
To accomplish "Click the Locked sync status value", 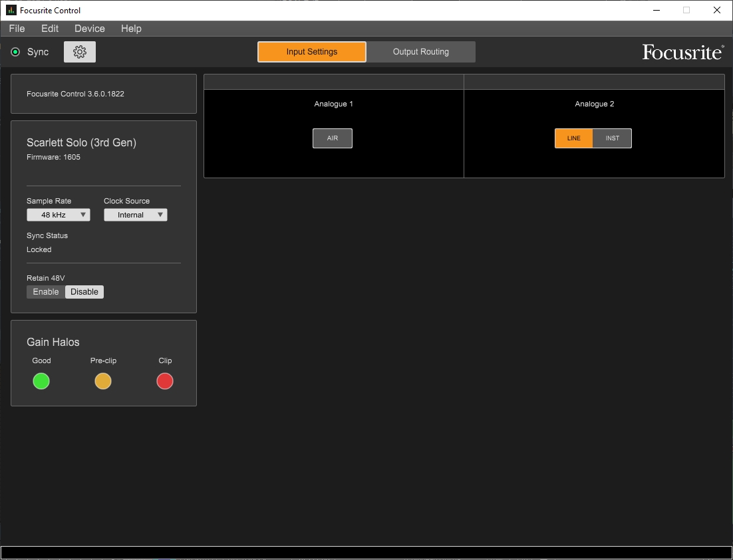I will click(39, 249).
